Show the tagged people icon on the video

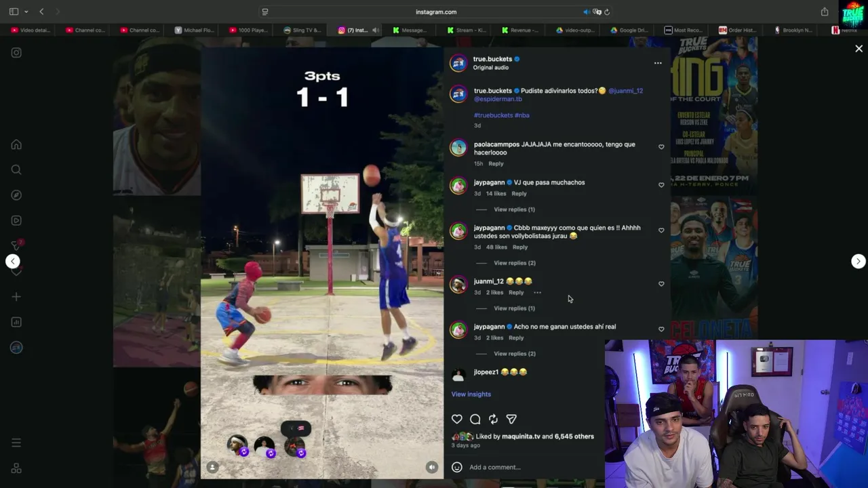(x=212, y=467)
